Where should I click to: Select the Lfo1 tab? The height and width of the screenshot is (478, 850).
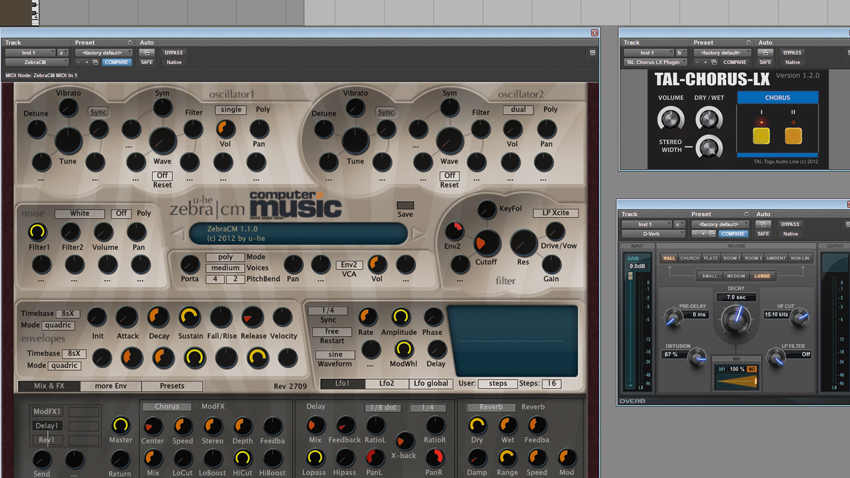(x=342, y=383)
